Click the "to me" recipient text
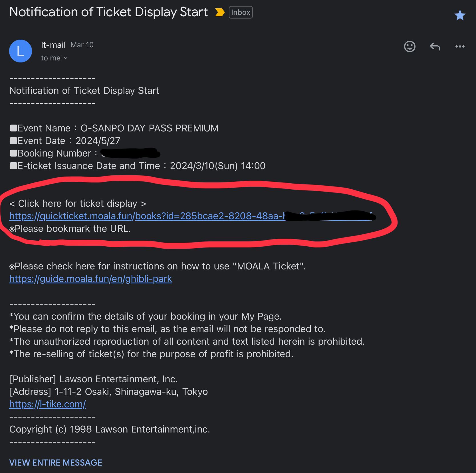This screenshot has width=476, height=473. pos(51,58)
